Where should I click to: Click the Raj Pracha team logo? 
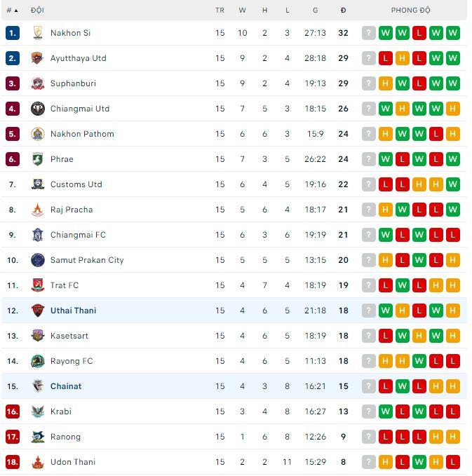38,210
